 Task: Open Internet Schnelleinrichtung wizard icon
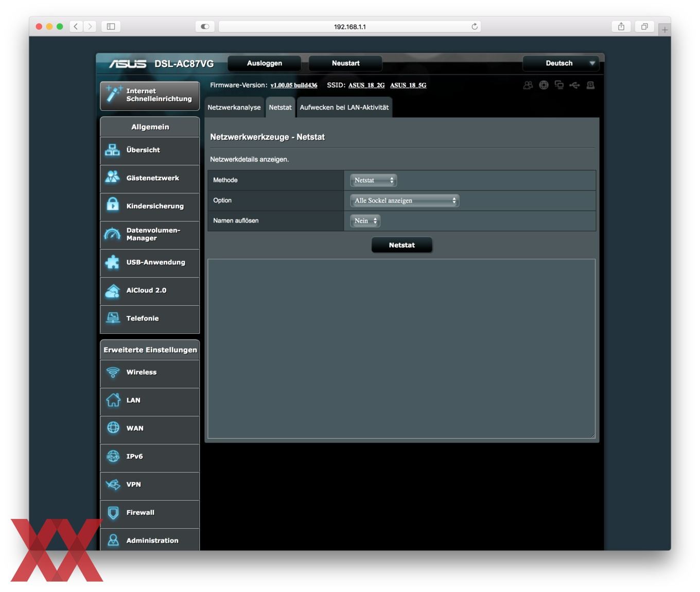pyautogui.click(x=113, y=94)
